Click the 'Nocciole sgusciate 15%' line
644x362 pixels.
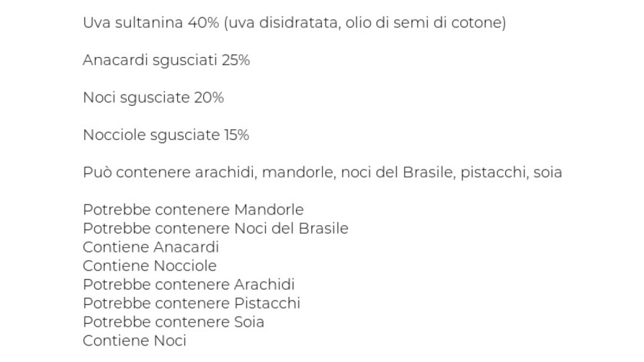pyautogui.click(x=166, y=135)
